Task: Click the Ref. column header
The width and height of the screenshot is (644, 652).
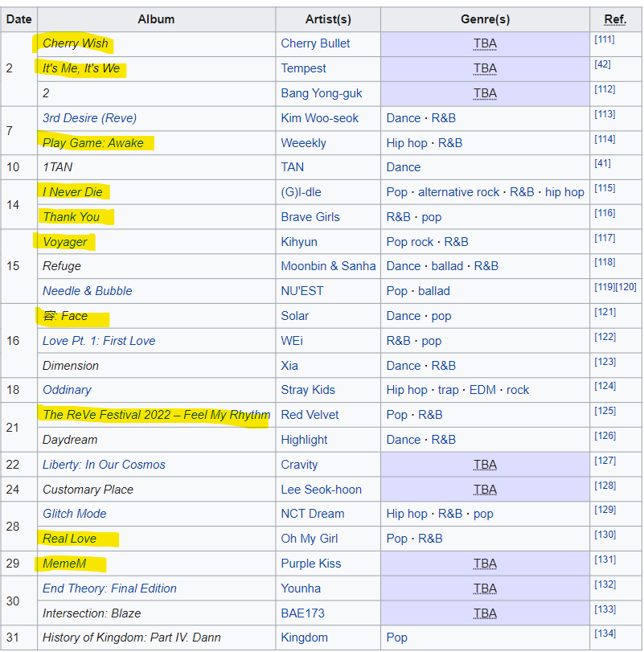Action: click(x=615, y=19)
